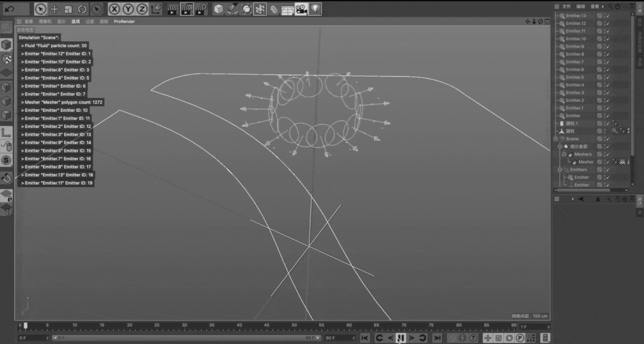Select Emitter.7 in the object list
Image resolution: width=644 pixels, height=344 pixels.
tap(575, 62)
